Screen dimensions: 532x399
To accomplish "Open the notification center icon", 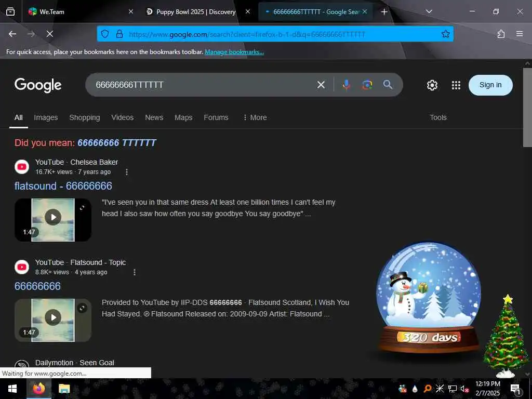I will (515, 389).
